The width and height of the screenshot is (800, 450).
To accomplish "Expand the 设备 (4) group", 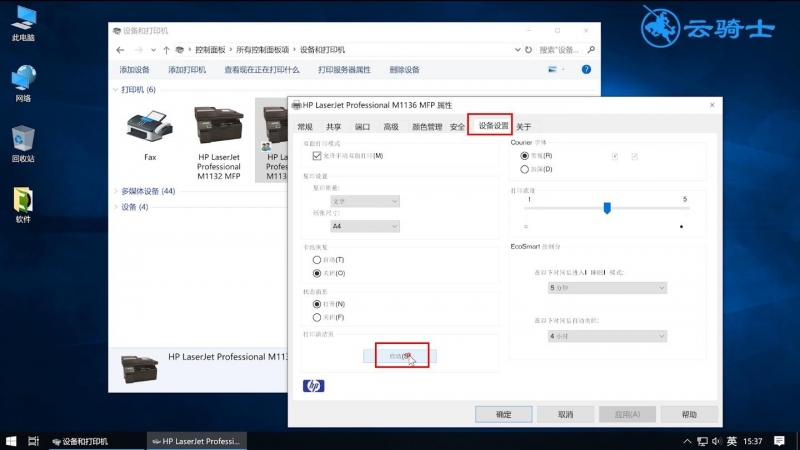I will [116, 207].
